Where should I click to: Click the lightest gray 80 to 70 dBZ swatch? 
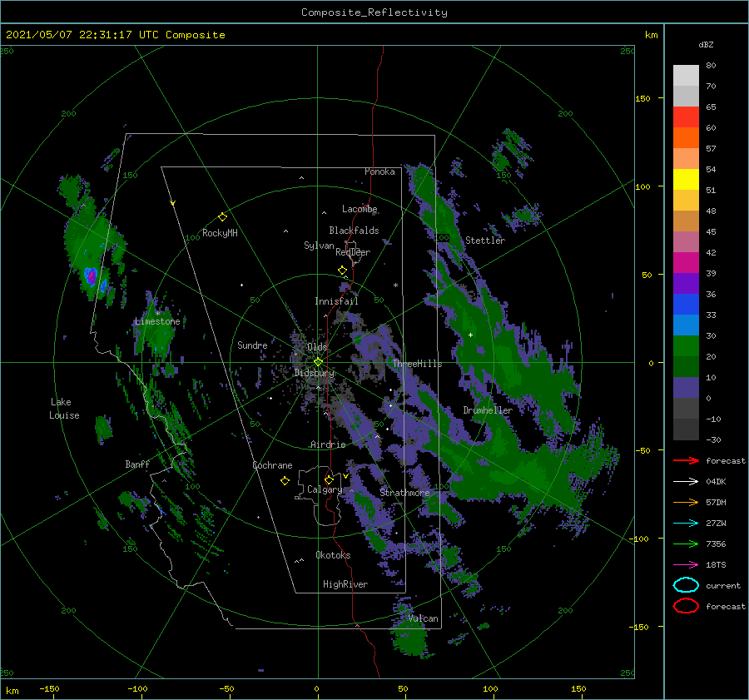tap(686, 76)
